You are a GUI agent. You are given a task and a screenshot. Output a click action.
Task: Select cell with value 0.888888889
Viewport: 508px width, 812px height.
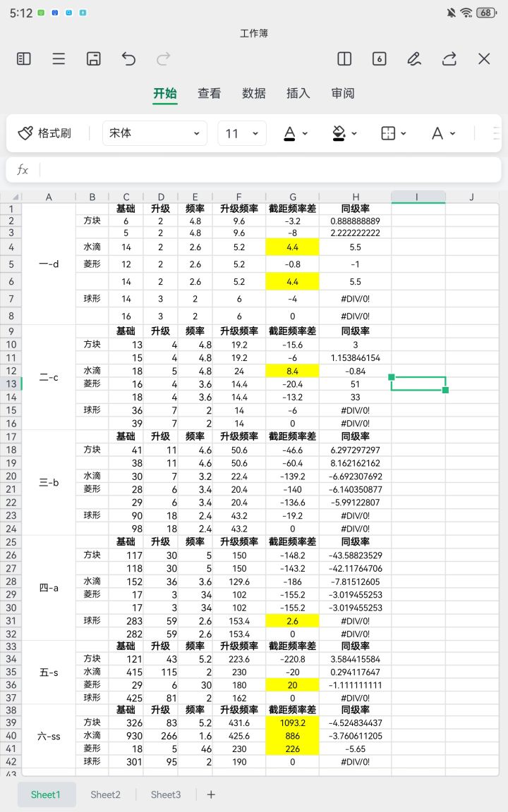[355, 221]
